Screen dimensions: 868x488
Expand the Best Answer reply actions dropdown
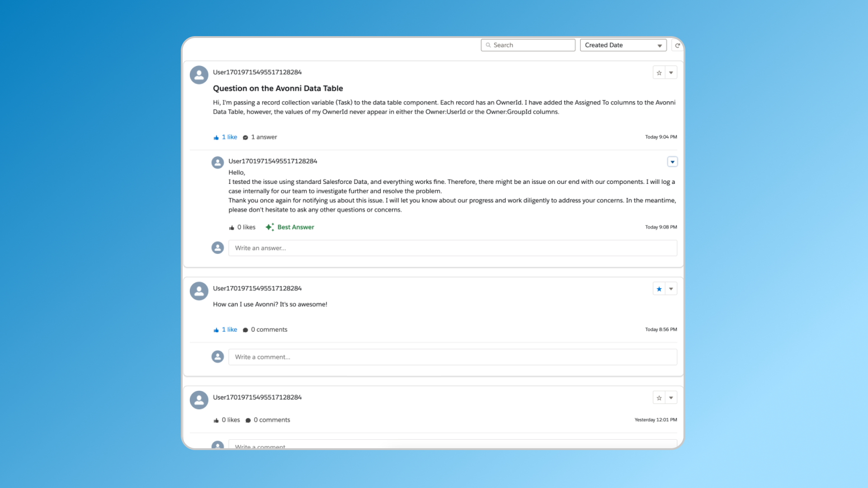click(672, 162)
